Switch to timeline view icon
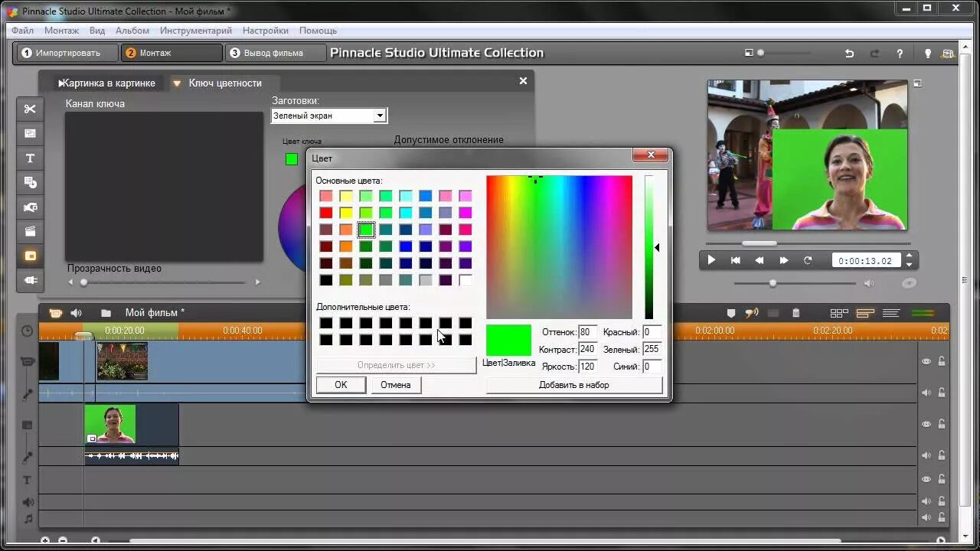The width and height of the screenshot is (980, 551). click(865, 313)
